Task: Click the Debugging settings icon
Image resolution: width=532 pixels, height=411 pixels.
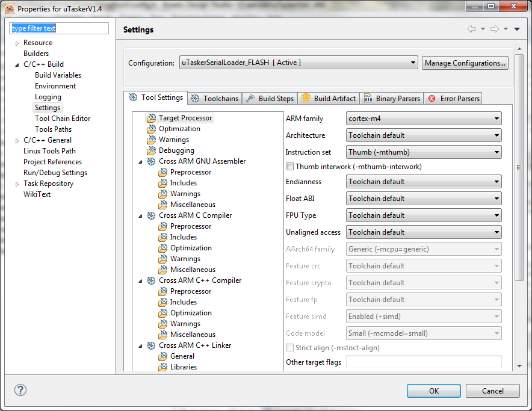Action: coord(151,150)
